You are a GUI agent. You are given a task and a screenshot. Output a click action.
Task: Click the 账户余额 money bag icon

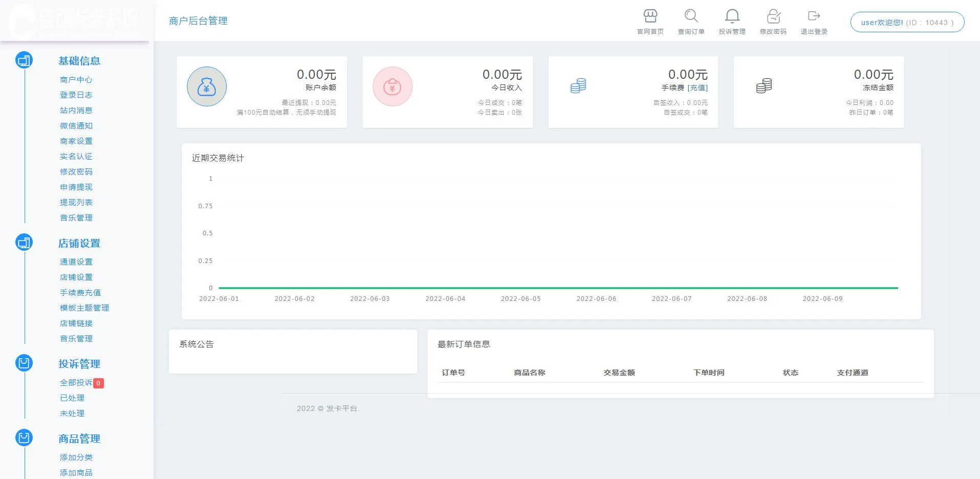point(207,86)
